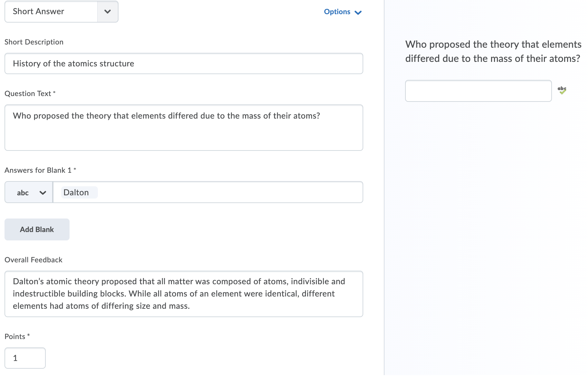The width and height of the screenshot is (588, 379).
Task: Click the chevron arrow beside Short Answer
Action: [x=108, y=12]
